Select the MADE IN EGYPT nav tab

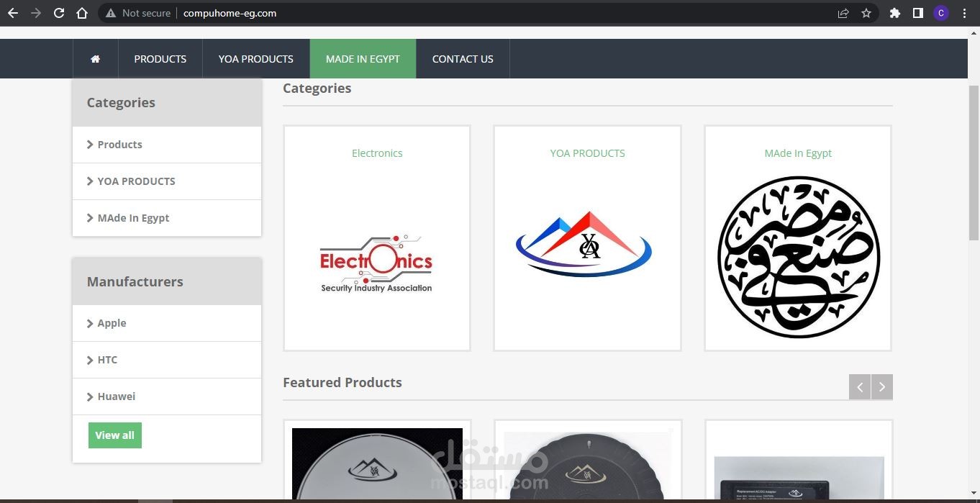tap(363, 59)
